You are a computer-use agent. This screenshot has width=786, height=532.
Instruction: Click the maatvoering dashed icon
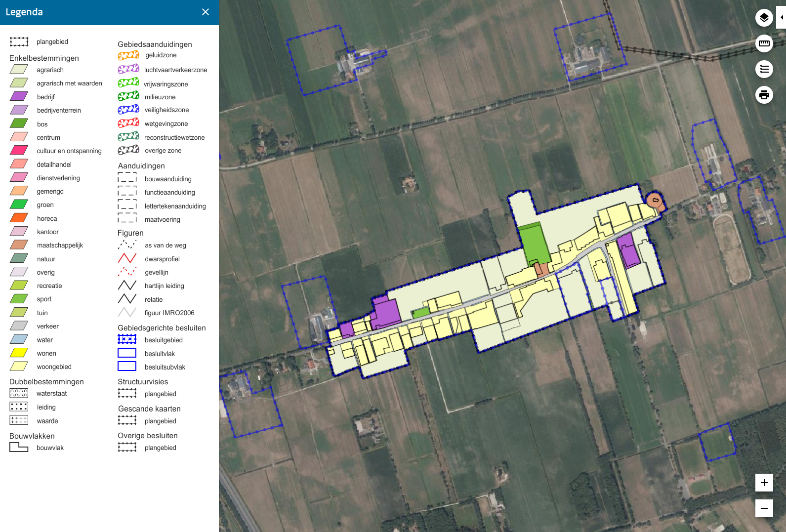pyautogui.click(x=127, y=218)
